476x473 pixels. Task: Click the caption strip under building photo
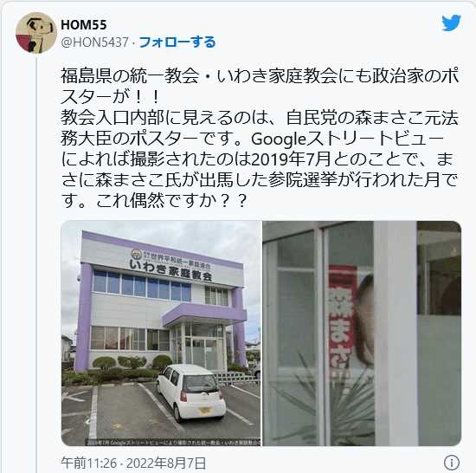(173, 443)
